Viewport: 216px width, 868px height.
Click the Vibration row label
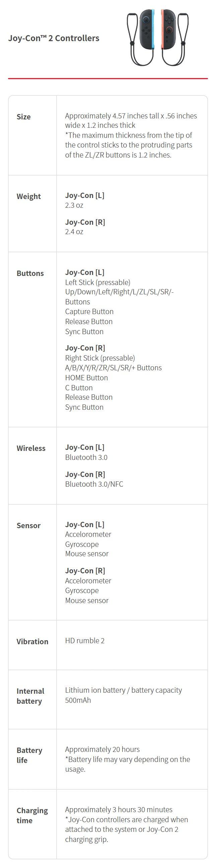pyautogui.click(x=32, y=641)
